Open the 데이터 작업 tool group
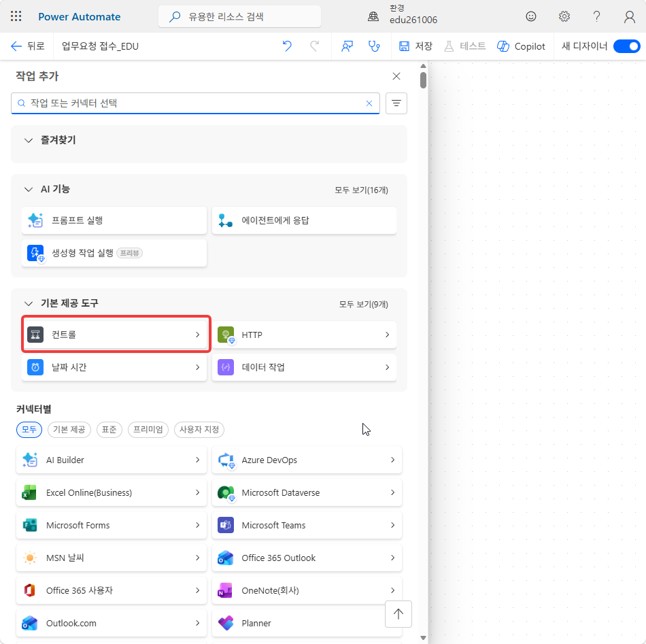The height and width of the screenshot is (644, 646). click(304, 367)
